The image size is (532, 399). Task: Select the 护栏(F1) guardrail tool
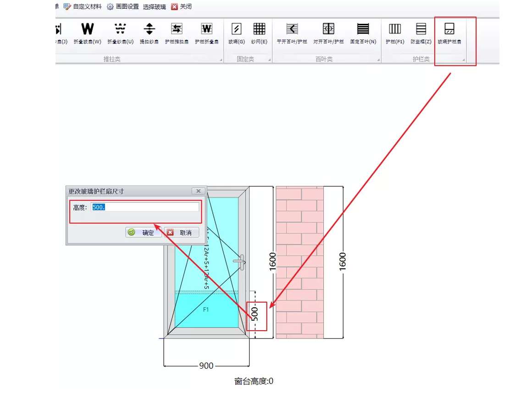[394, 33]
